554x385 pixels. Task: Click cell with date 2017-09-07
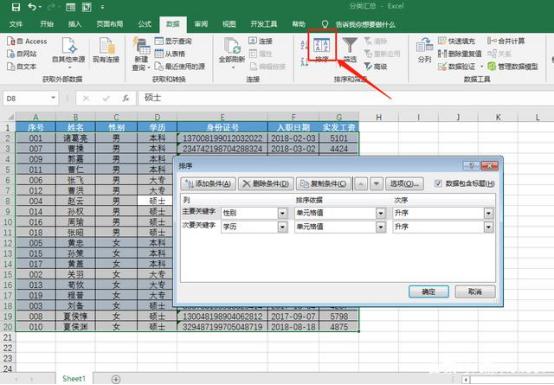click(293, 316)
